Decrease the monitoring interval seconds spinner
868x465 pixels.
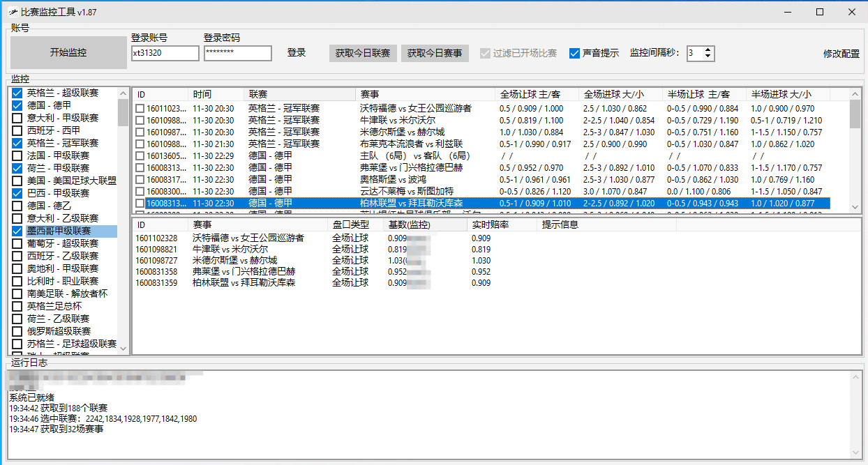pos(708,57)
